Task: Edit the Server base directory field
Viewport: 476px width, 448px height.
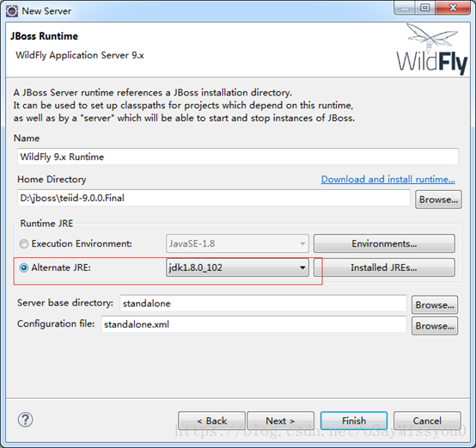Action: [263, 304]
